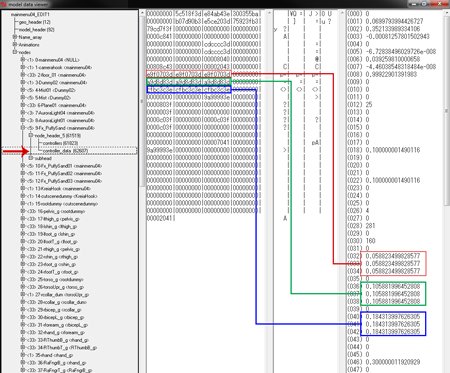Viewport: 450px width, 373px height.
Task: Expand node 10-Fx_PuffySand01
Action: click(x=23, y=166)
